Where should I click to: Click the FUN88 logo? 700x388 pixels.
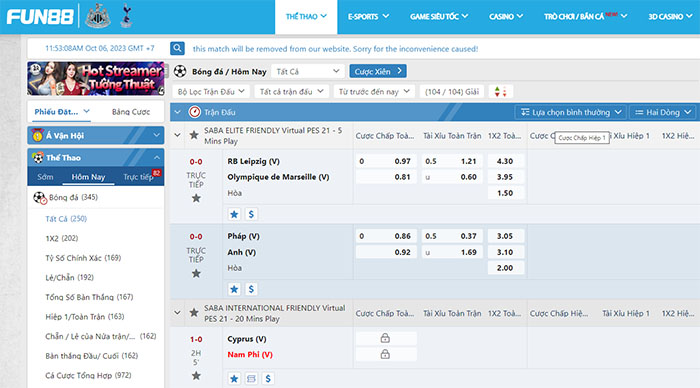pos(40,17)
